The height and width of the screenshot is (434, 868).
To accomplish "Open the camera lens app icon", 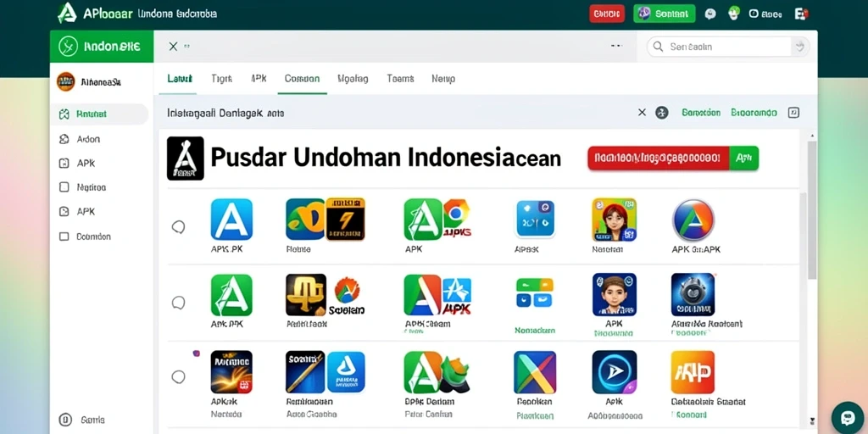I will tap(693, 294).
